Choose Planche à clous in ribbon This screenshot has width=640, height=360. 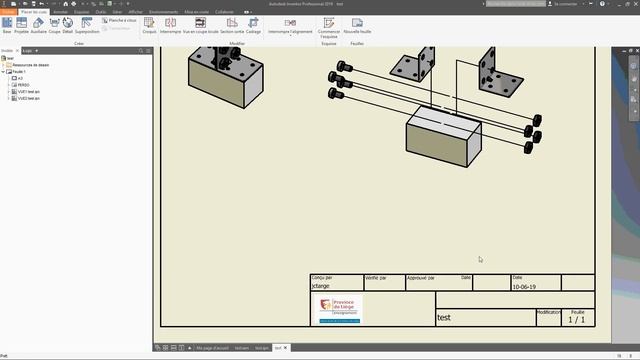tap(119, 20)
